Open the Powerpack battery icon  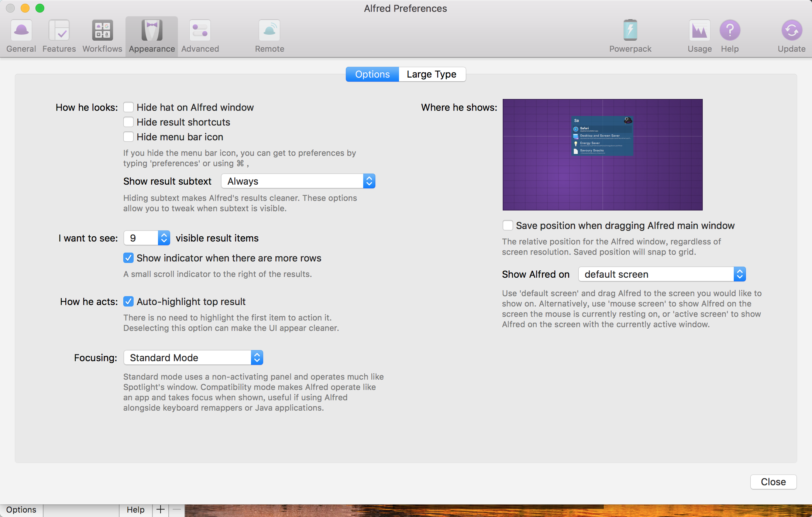[x=630, y=31]
